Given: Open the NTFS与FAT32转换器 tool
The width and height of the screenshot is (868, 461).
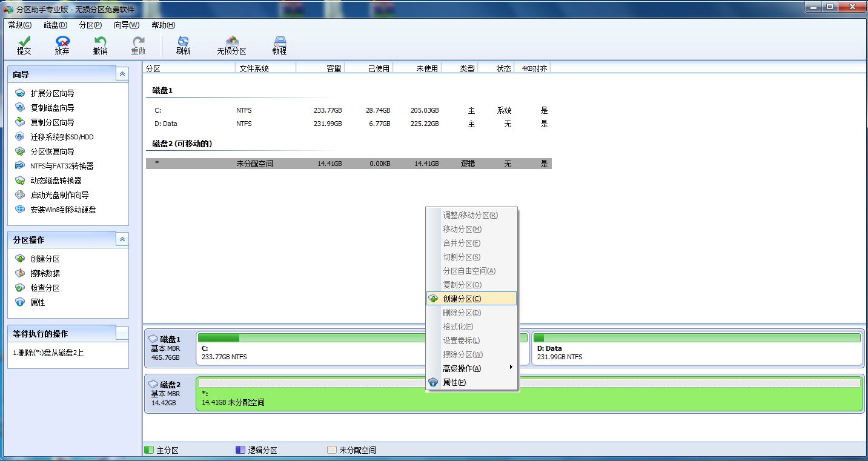Looking at the screenshot, I should click(62, 166).
